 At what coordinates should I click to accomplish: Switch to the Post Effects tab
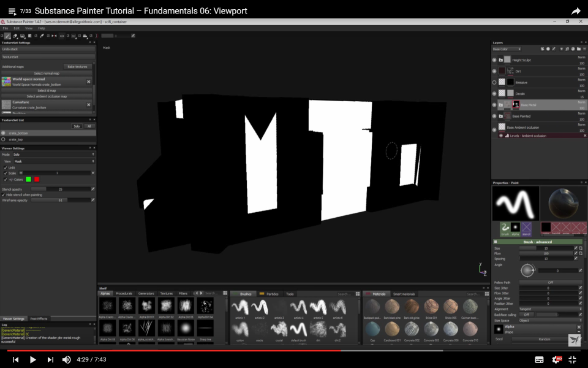tap(39, 319)
